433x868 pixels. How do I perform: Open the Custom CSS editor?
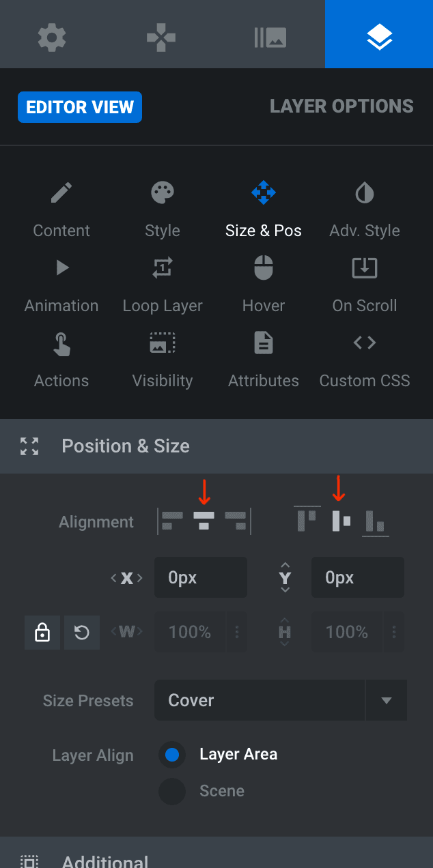coord(365,360)
